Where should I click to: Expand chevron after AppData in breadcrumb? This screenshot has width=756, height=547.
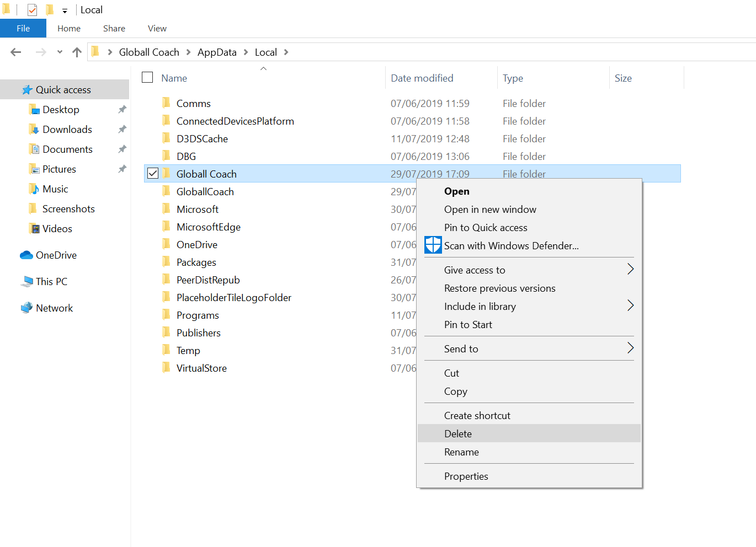(x=246, y=52)
